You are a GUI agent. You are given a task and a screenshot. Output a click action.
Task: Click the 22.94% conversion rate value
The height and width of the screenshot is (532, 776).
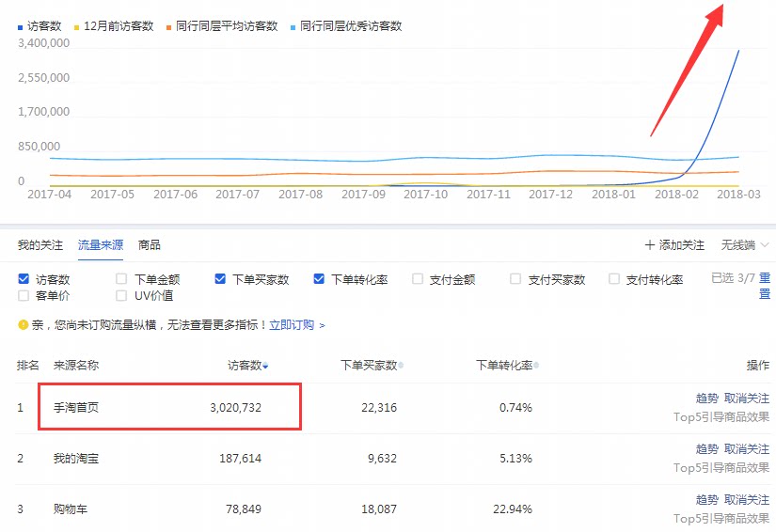click(x=513, y=509)
